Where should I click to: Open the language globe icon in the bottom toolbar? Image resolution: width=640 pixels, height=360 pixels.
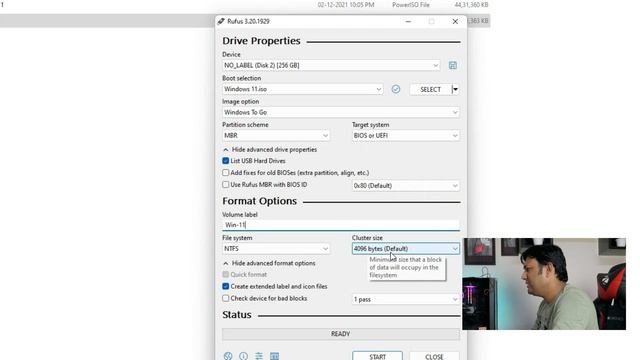228,356
